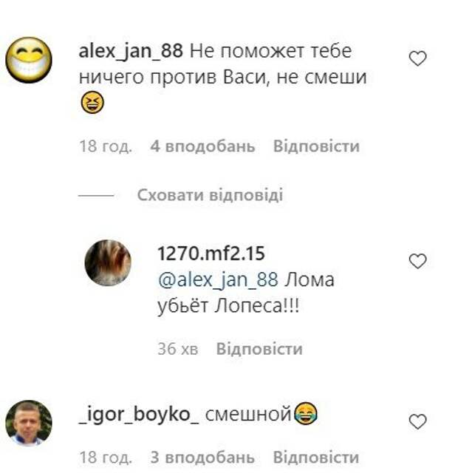The width and height of the screenshot is (458, 476).
Task: Follow the @alex_jan_88 mention in reply
Action: click(218, 279)
